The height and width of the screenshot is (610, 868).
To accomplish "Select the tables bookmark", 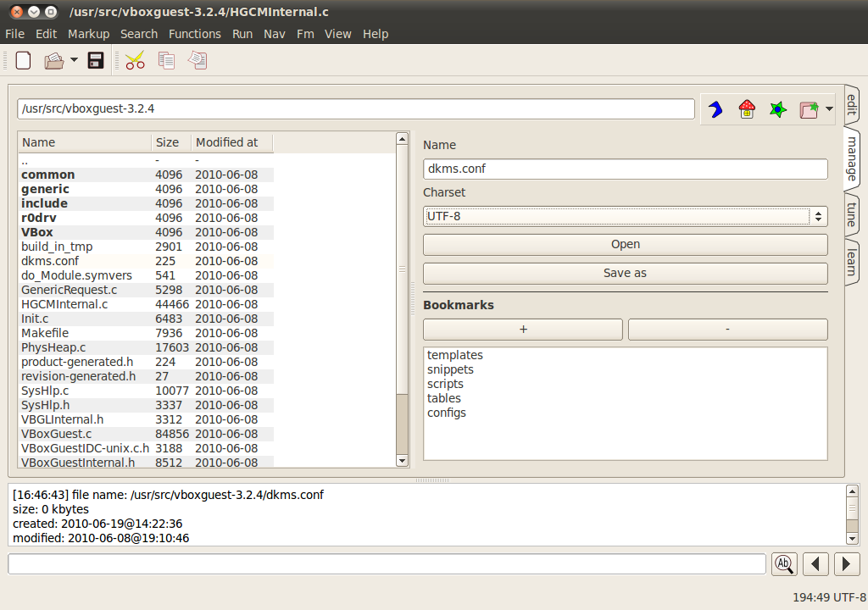I will (444, 398).
